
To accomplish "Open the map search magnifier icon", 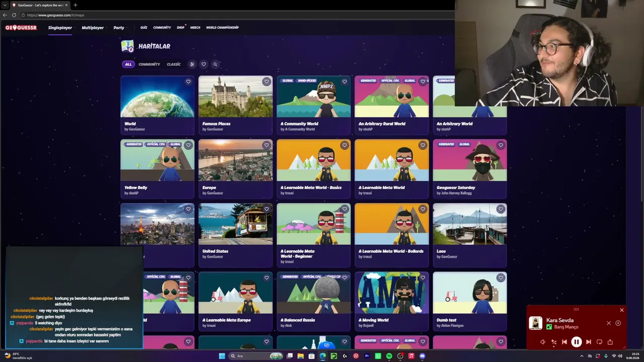I will pyautogui.click(x=215, y=64).
